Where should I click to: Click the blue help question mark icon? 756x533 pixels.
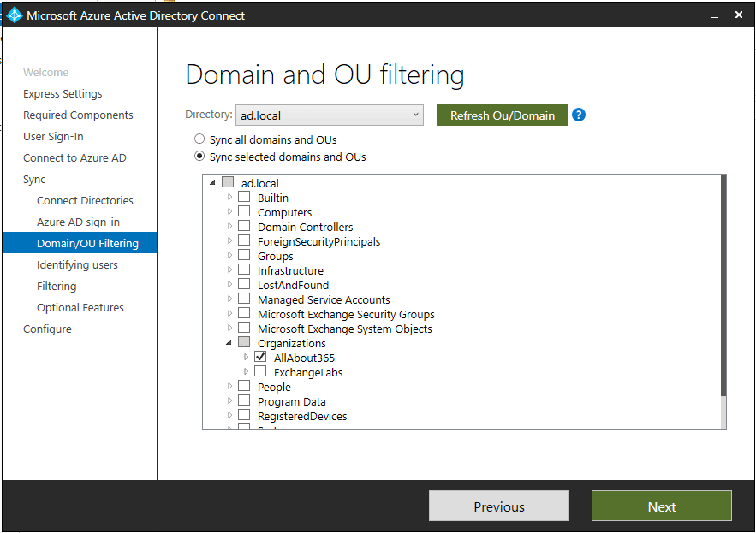click(579, 115)
